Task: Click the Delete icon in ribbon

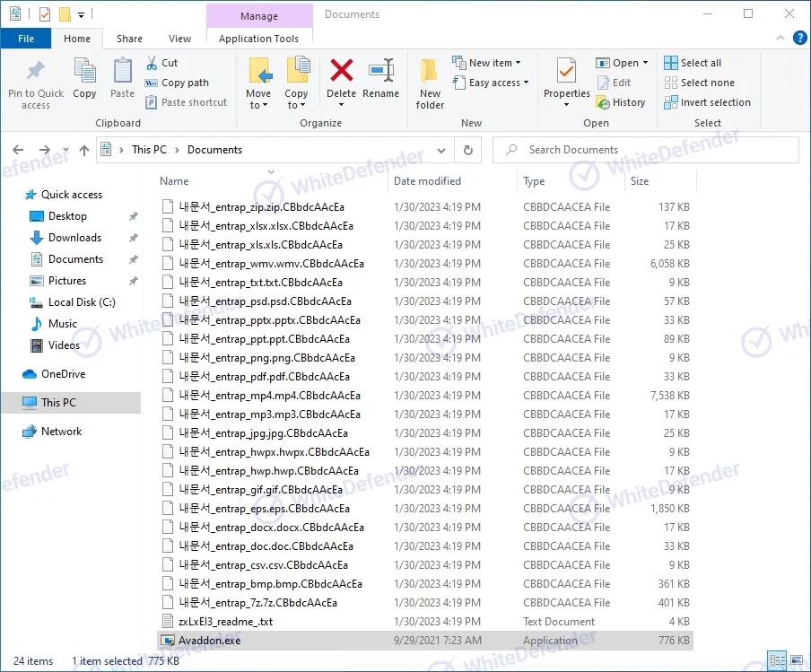Action: pyautogui.click(x=341, y=72)
